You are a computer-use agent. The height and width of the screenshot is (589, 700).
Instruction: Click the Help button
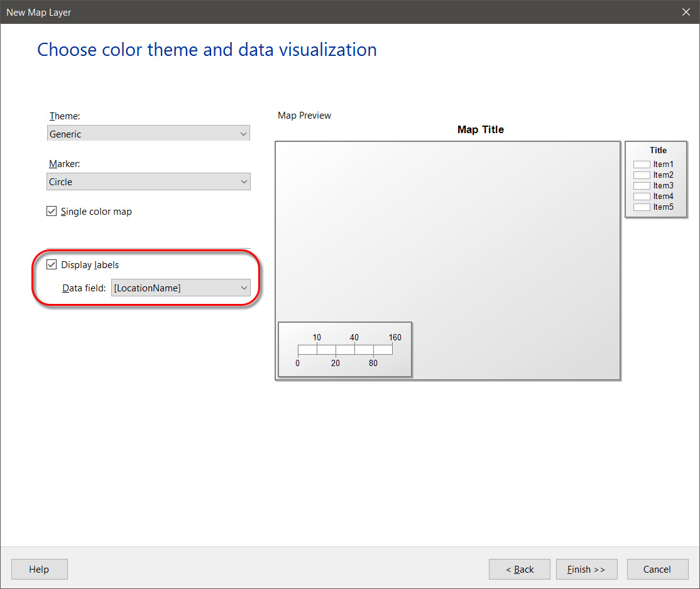(39, 570)
